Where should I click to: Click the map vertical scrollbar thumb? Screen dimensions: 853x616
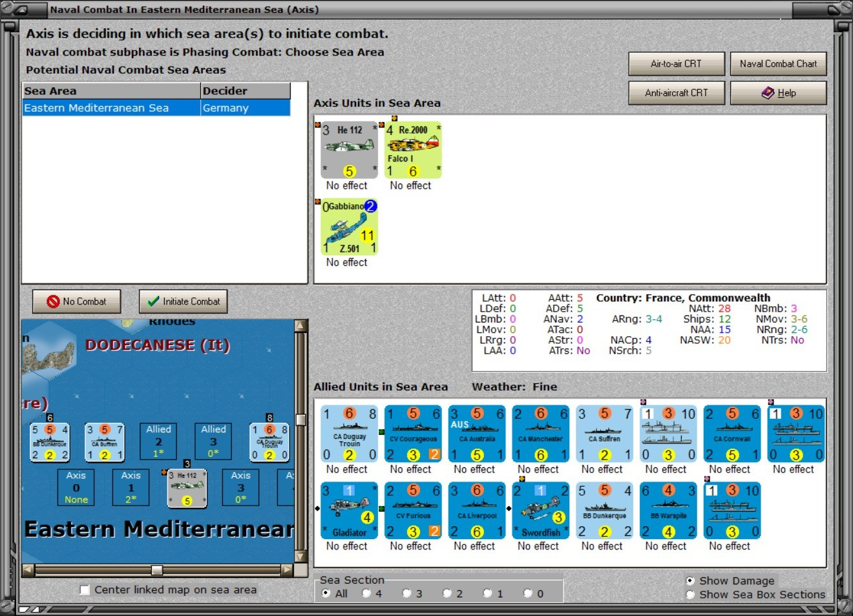(300, 420)
